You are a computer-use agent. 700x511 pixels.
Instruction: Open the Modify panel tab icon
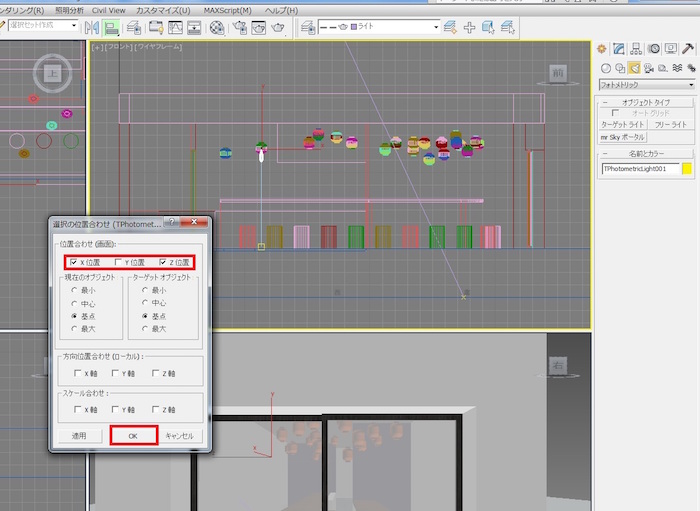coord(620,48)
